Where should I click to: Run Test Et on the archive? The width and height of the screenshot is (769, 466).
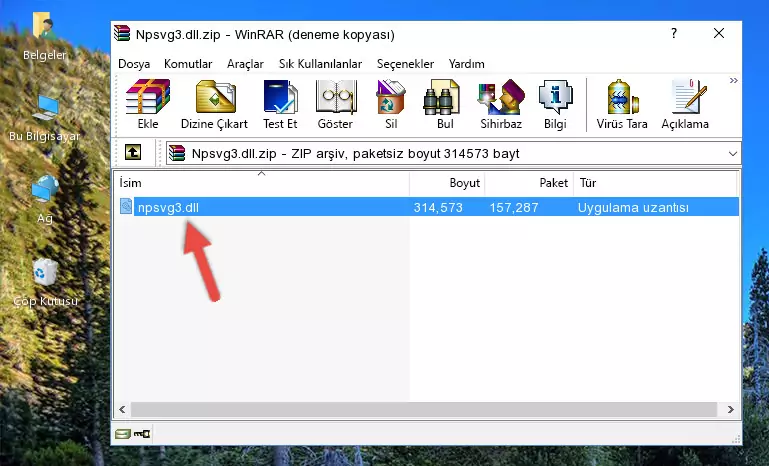tap(280, 104)
